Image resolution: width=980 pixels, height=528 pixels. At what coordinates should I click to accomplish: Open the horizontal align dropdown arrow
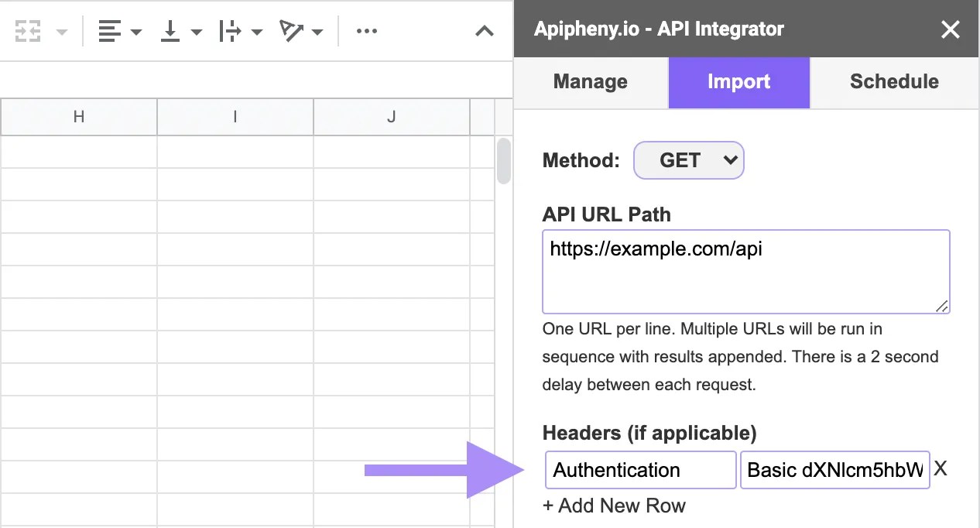135,33
